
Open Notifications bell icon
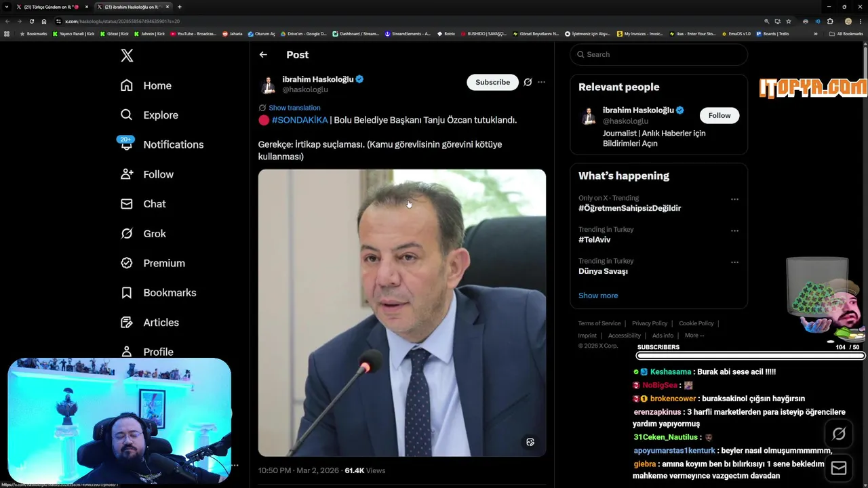click(126, 144)
